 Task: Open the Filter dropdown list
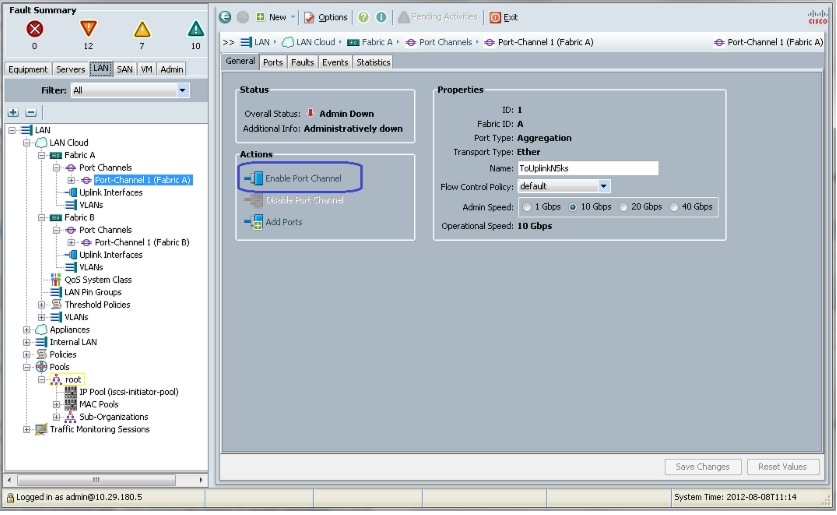click(182, 90)
